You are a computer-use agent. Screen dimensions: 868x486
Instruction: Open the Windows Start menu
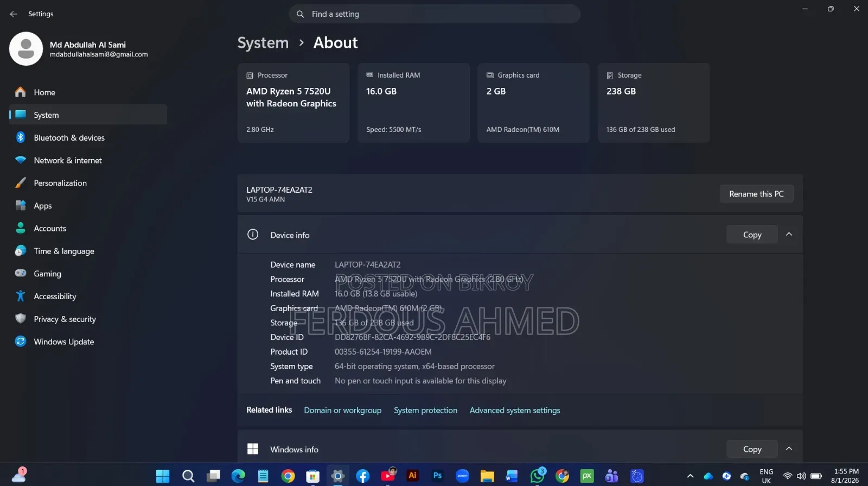point(163,476)
